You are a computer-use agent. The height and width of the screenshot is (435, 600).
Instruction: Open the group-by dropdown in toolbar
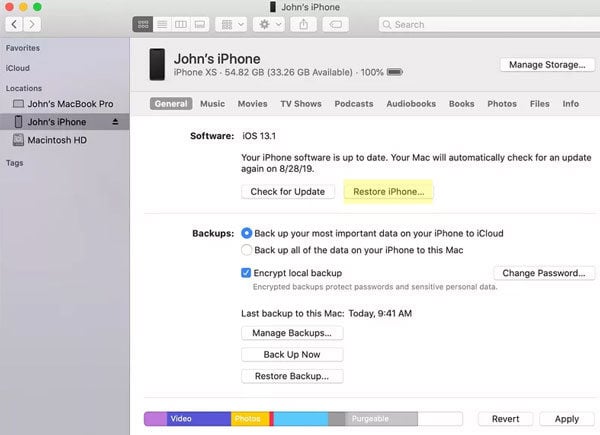pyautogui.click(x=233, y=23)
